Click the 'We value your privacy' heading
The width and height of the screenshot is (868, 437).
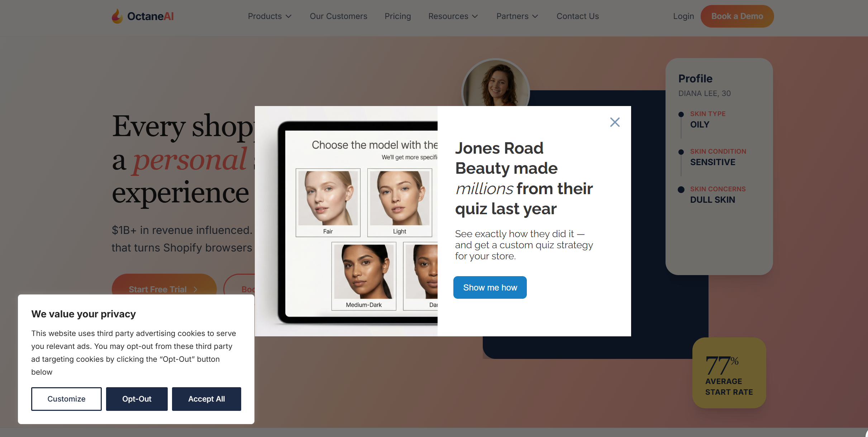(84, 314)
